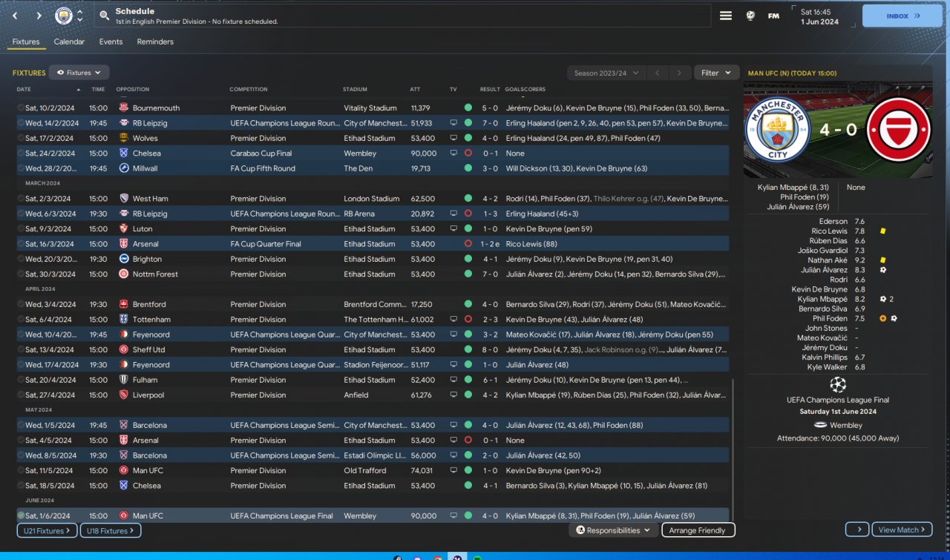Click the yellow card icon beside Nathan Aké
950x560 pixels.
[883, 260]
